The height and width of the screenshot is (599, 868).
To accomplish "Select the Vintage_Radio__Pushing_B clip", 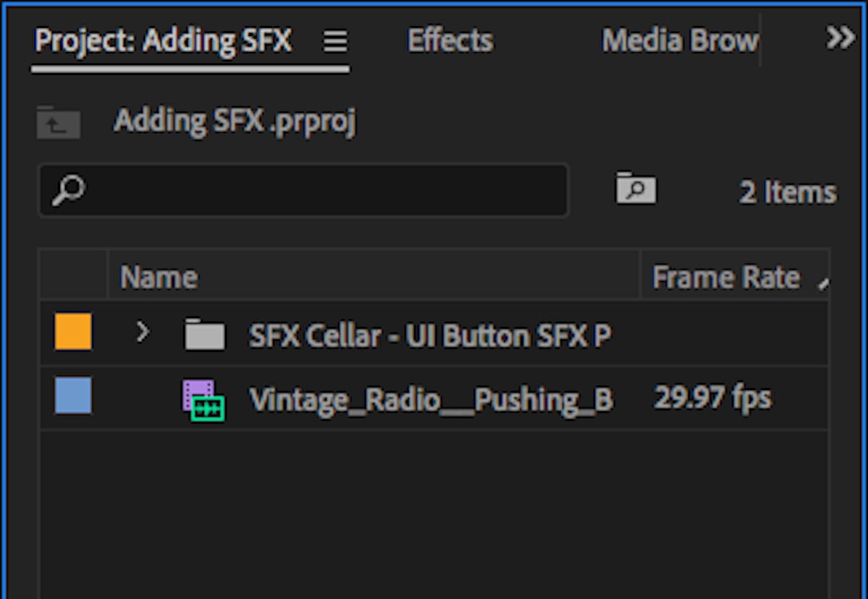I will (434, 398).
